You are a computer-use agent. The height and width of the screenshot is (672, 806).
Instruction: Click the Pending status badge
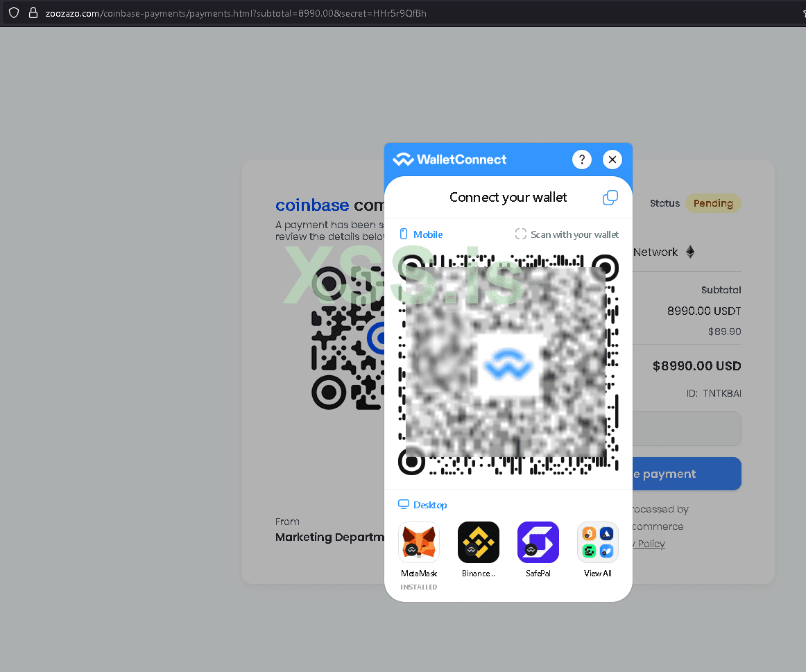[713, 203]
